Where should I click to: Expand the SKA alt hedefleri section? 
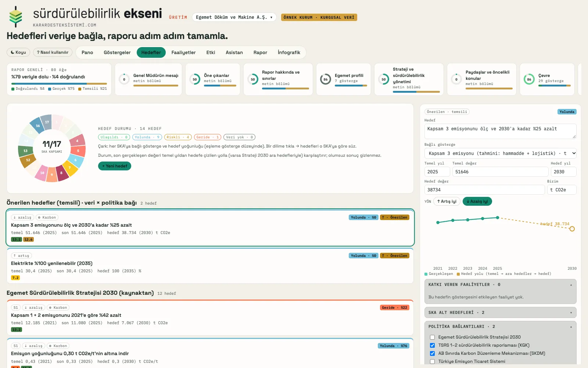point(500,312)
